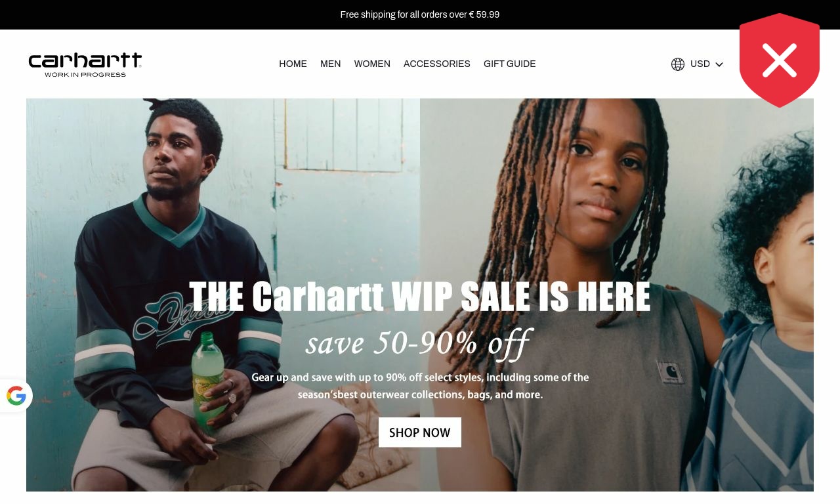840x504 pixels.
Task: Open the MEN menu
Action: coord(330,64)
